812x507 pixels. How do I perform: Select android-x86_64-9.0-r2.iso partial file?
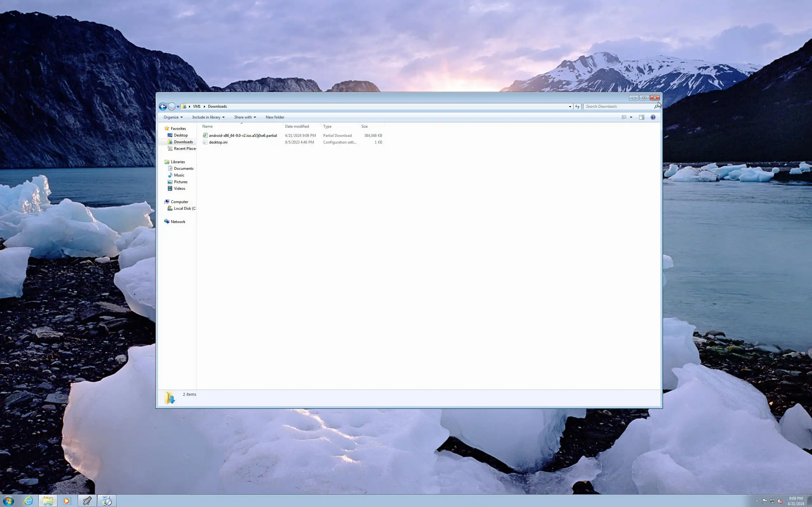point(243,136)
